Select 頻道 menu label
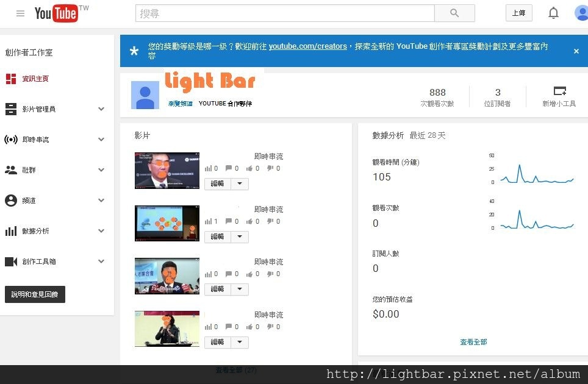The height and width of the screenshot is (384, 588). 29,201
